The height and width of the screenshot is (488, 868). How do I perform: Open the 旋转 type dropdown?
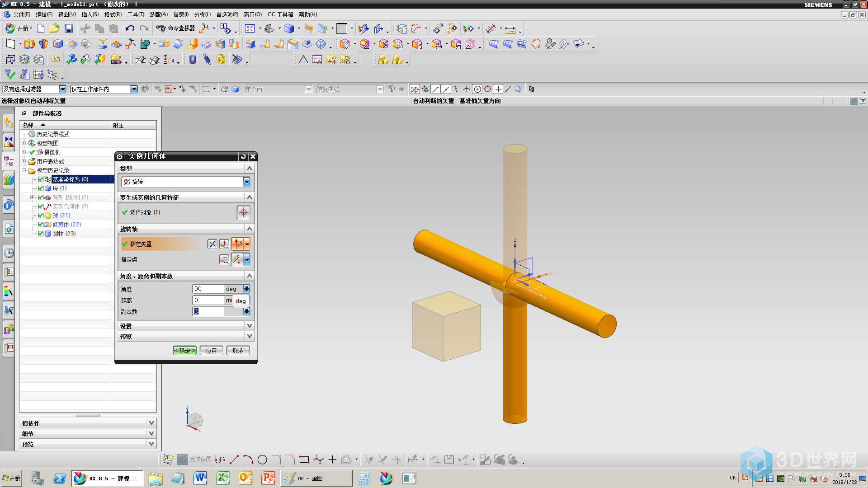(246, 182)
